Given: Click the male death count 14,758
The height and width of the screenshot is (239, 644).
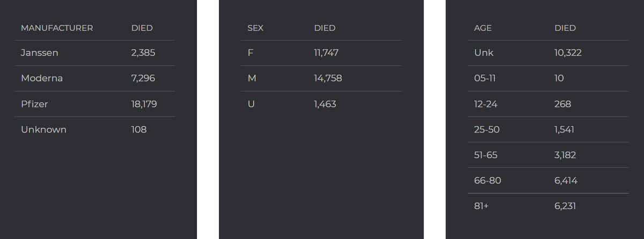Looking at the screenshot, I should click(x=328, y=78).
